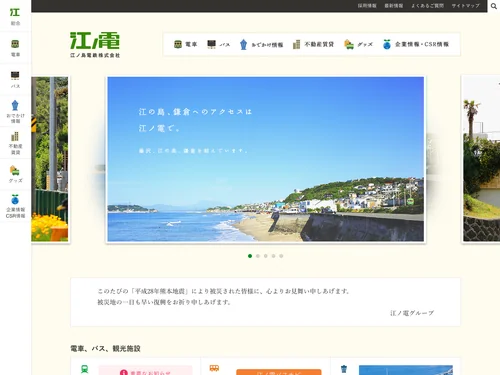The image size is (500, 375).
Task: Click blue lantern icon in main navigation
Action: (243, 44)
